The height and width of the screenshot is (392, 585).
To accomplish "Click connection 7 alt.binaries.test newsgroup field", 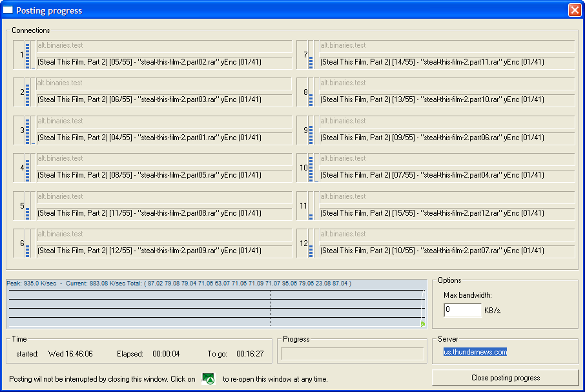I will coord(447,46).
